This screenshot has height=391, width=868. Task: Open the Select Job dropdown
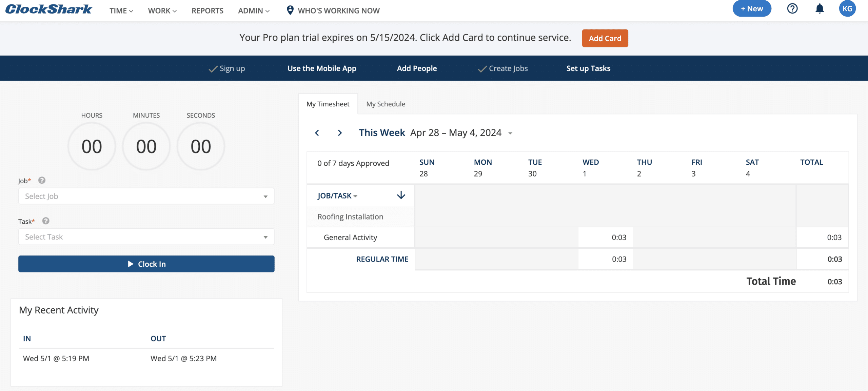[x=146, y=196]
